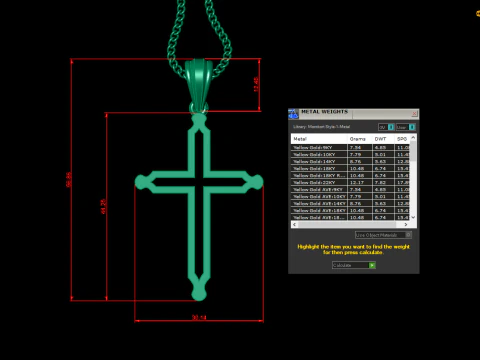Select the Yellow Gold 14KY row
480x360 pixels.
pyautogui.click(x=351, y=161)
